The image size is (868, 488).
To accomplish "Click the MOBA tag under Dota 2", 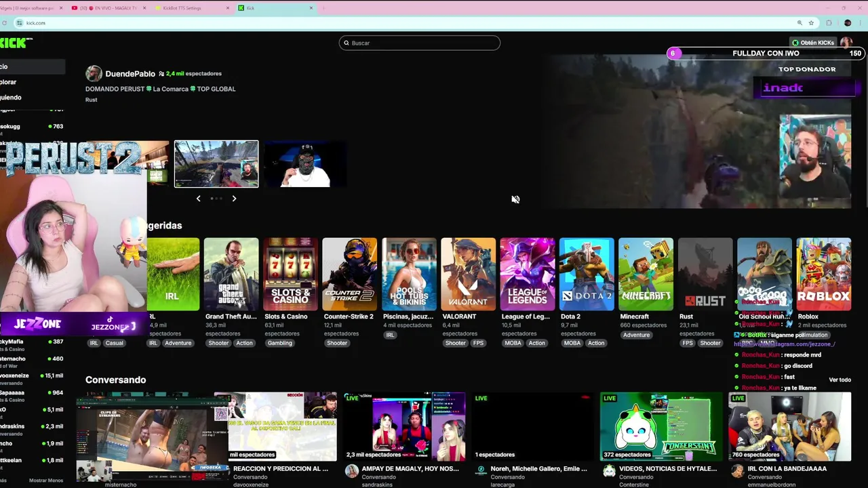I will point(572,343).
